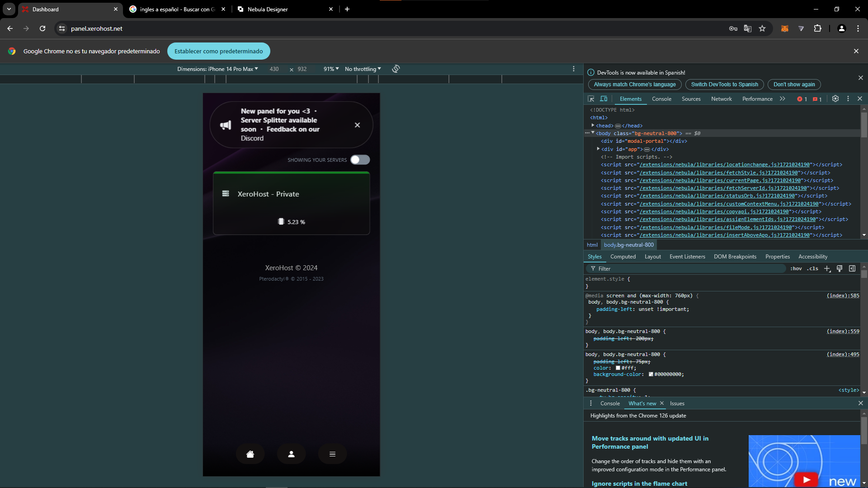This screenshot has width=868, height=488.
Task: Click the new style rule plus icon
Action: pyautogui.click(x=827, y=268)
